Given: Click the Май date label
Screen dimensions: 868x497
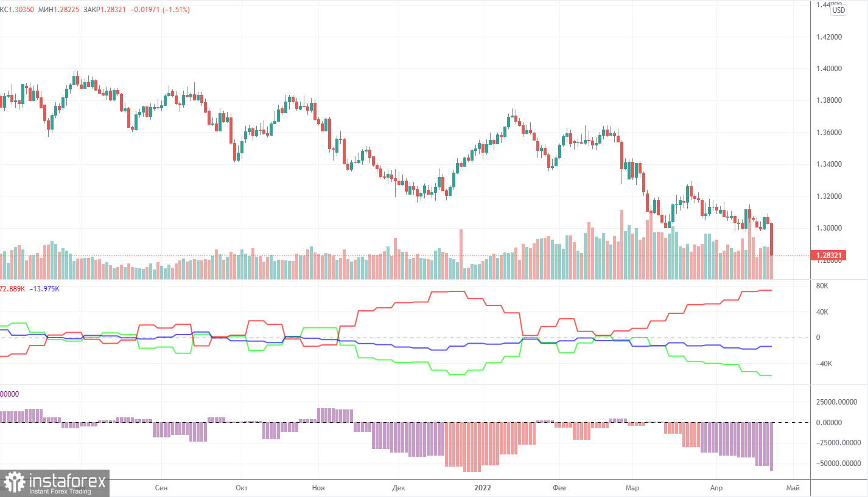Looking at the screenshot, I should [x=793, y=488].
